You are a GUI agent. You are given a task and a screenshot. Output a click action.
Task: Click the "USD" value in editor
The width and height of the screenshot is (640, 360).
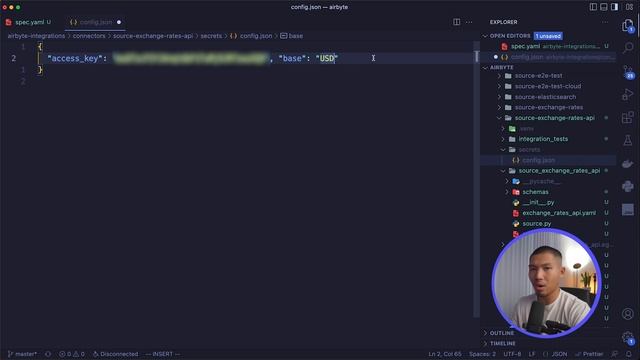327,58
